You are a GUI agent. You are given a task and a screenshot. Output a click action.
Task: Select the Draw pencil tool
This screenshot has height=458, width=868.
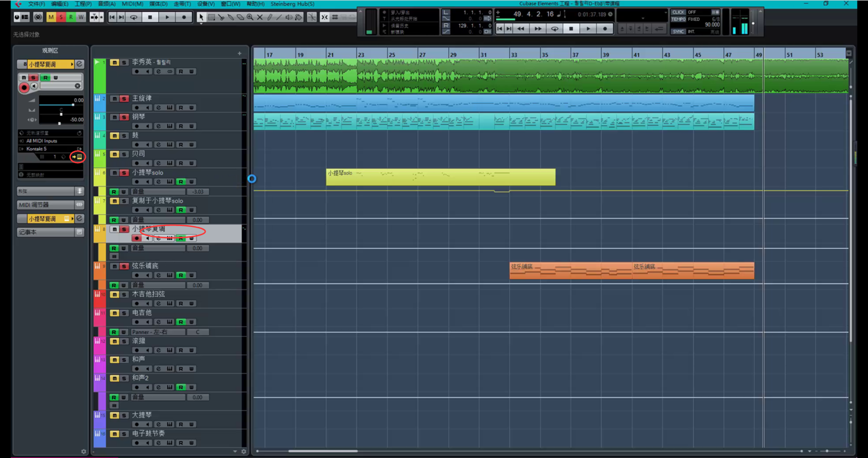point(269,17)
